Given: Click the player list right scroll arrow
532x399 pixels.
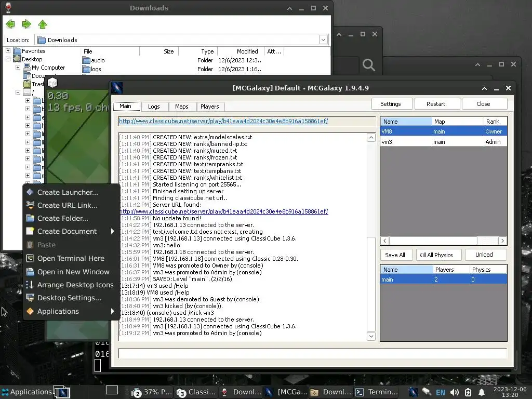Looking at the screenshot, I should [502, 241].
